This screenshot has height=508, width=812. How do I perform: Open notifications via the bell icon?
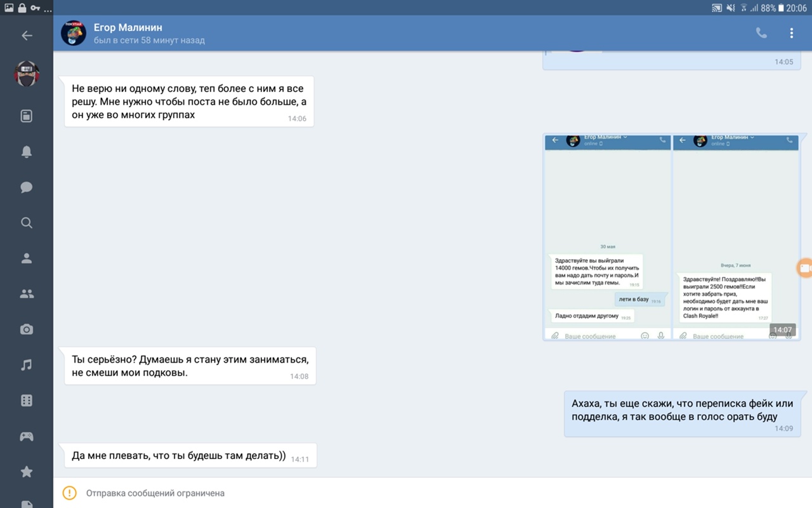coord(27,152)
